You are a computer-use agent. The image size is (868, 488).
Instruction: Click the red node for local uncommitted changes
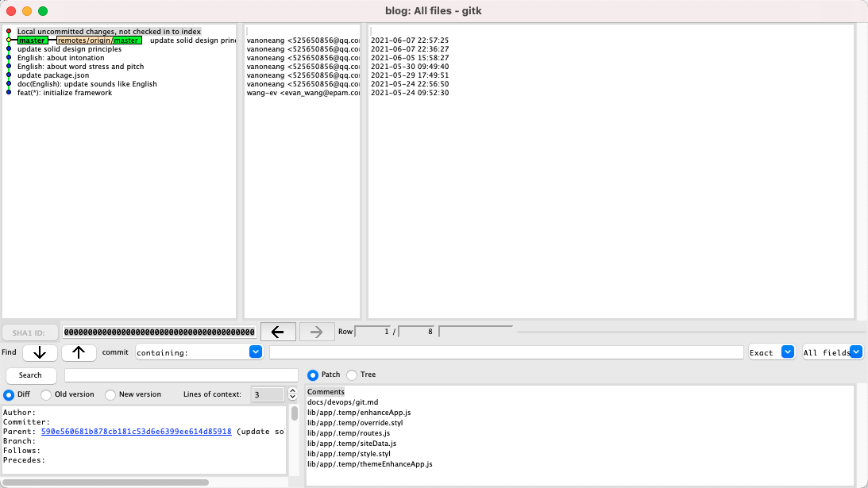(8, 31)
